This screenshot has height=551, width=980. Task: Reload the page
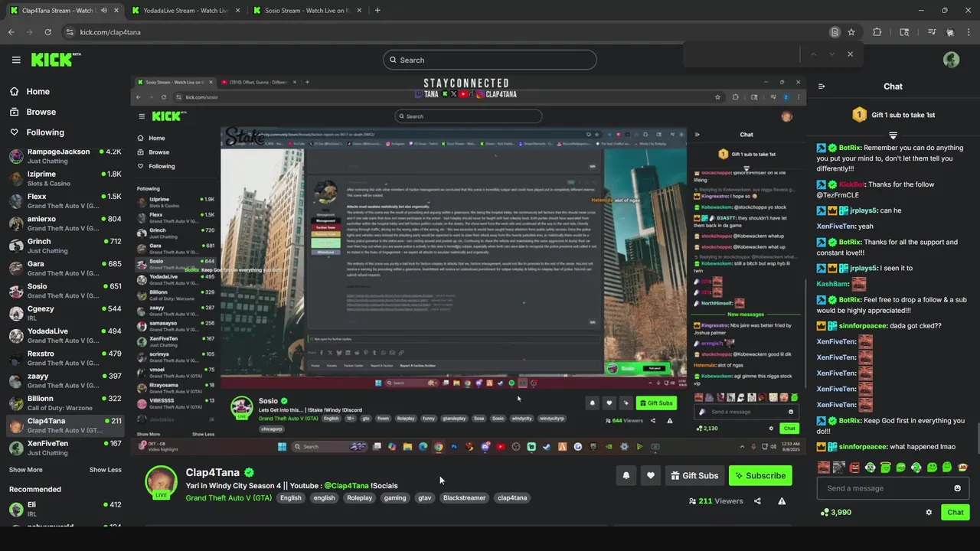(x=47, y=32)
